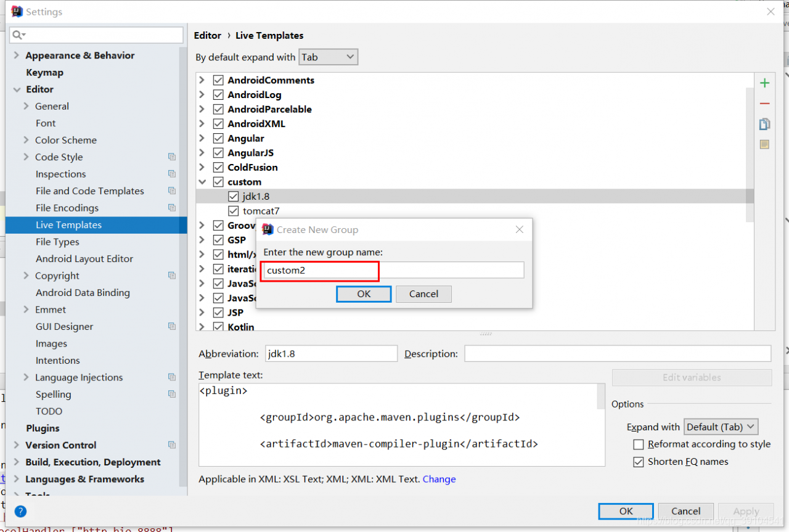Expand the AndroidParcelable template group
The width and height of the screenshot is (789, 532).
(x=202, y=109)
